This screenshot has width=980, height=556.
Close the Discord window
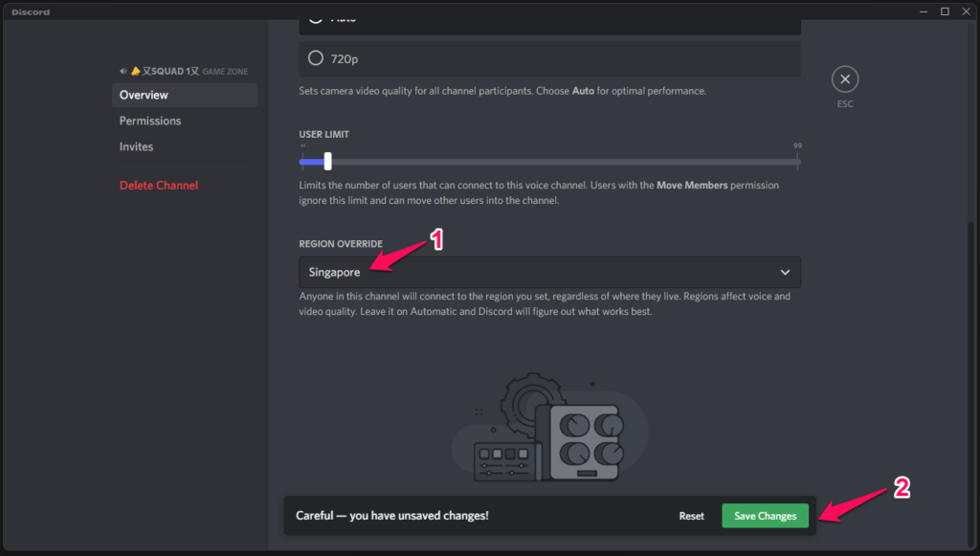coord(967,11)
